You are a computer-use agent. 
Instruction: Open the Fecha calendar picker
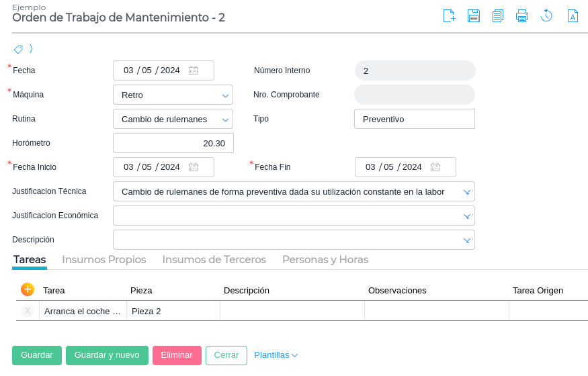193,70
